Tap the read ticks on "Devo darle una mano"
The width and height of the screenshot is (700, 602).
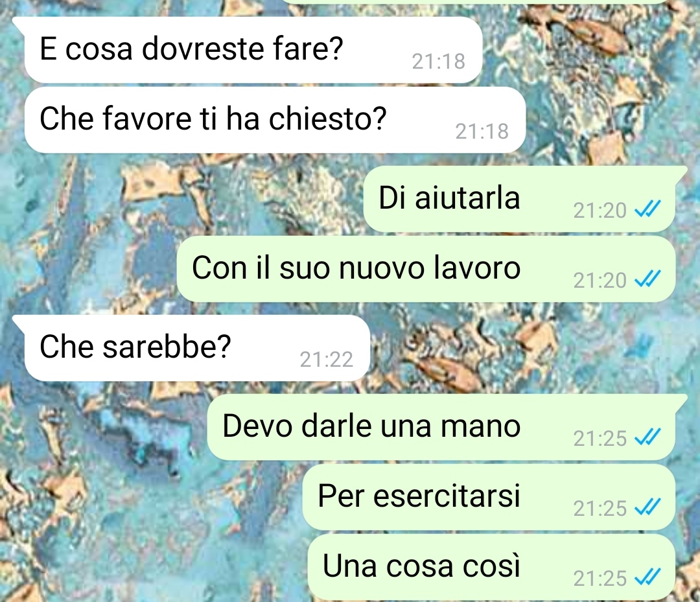click(647, 437)
